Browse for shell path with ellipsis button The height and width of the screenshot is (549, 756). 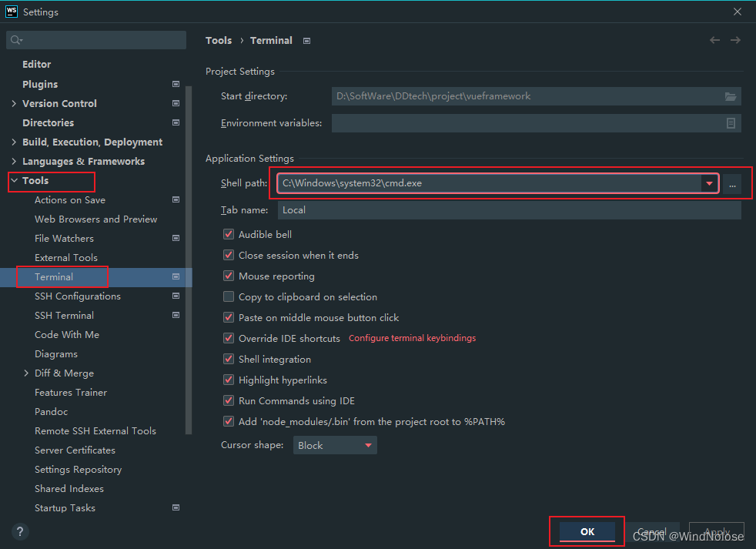pos(733,183)
